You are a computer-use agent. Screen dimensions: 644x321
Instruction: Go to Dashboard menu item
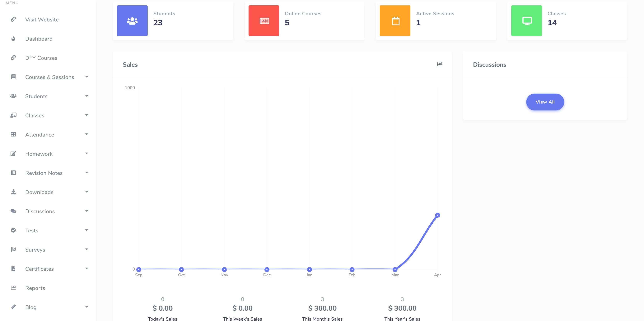39,39
